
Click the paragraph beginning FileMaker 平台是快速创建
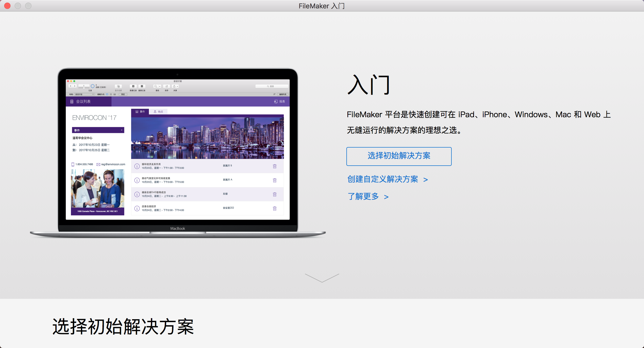(x=479, y=122)
